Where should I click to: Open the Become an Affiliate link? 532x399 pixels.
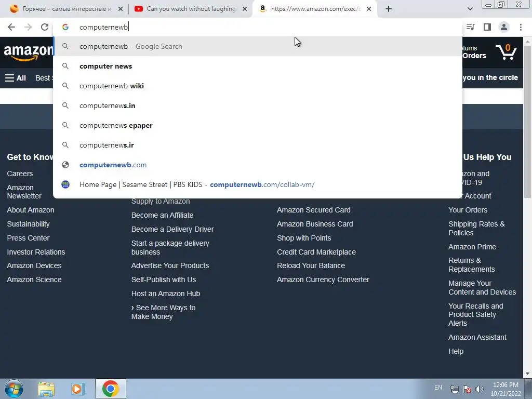(x=162, y=215)
